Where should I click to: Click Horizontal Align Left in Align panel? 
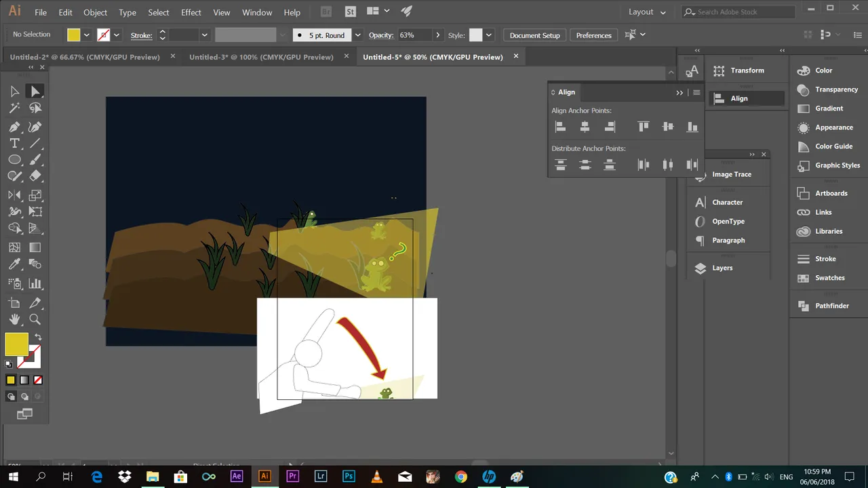[560, 127]
